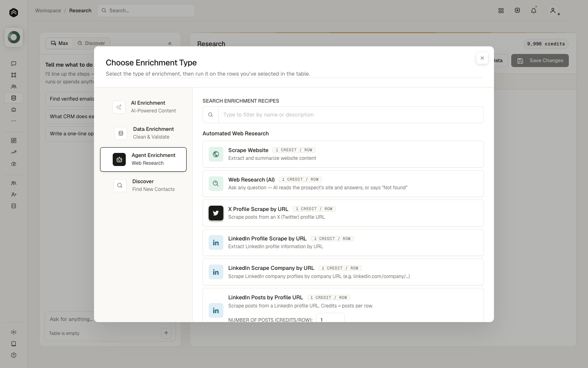Select the LinkedIn Scrape Company by URL recipe

[x=343, y=272]
